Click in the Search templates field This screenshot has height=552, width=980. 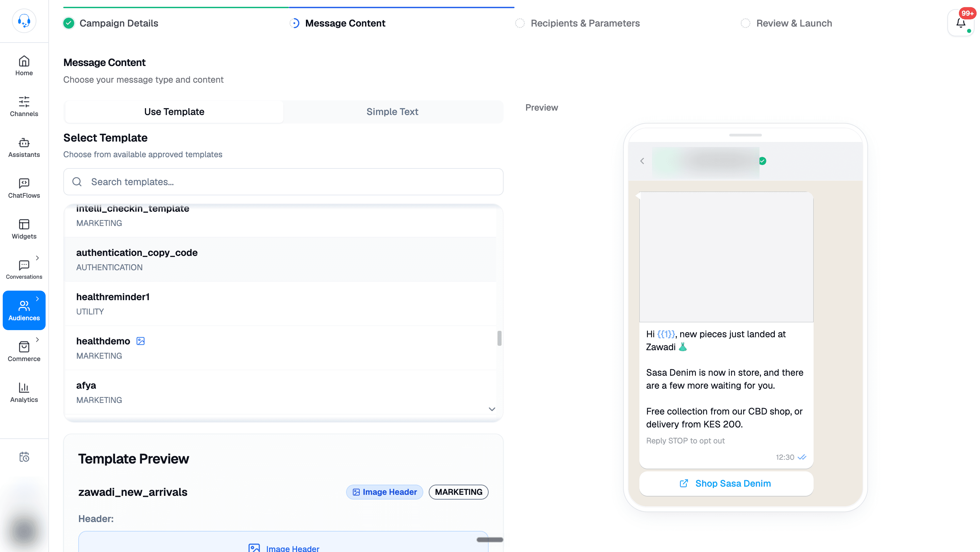(x=283, y=182)
